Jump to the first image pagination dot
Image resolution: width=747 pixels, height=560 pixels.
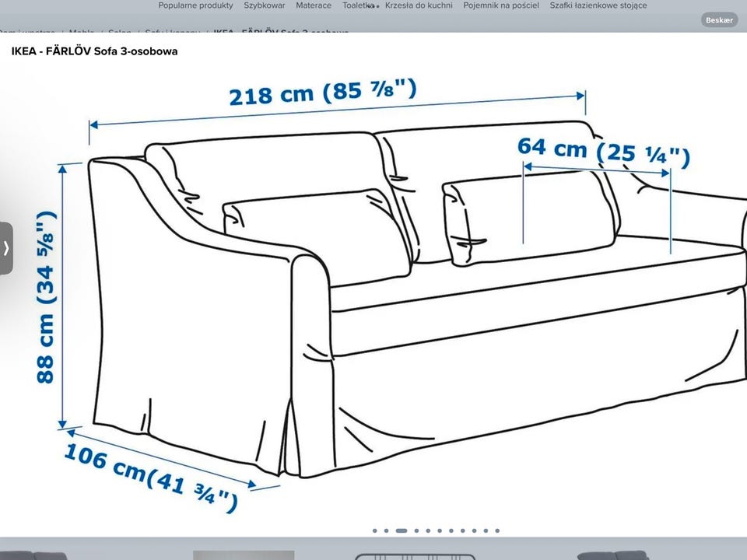pos(375,530)
